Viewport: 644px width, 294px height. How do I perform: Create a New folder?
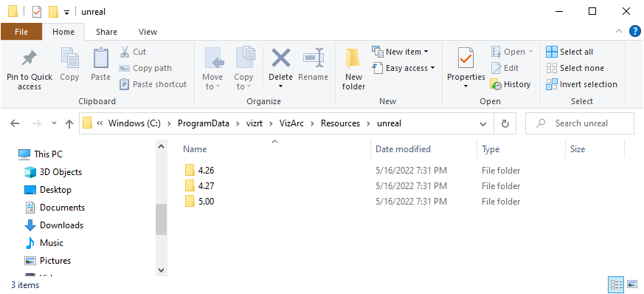353,69
